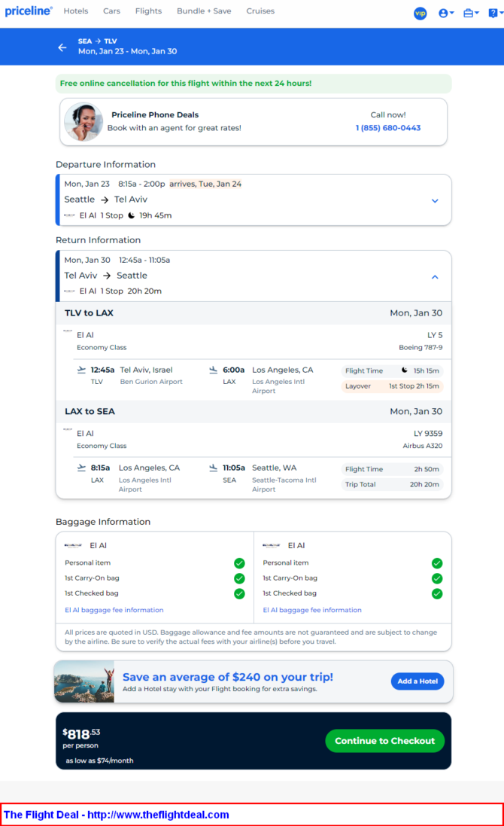Click the landing icon beside 11:05a
The image size is (504, 826).
[213, 468]
